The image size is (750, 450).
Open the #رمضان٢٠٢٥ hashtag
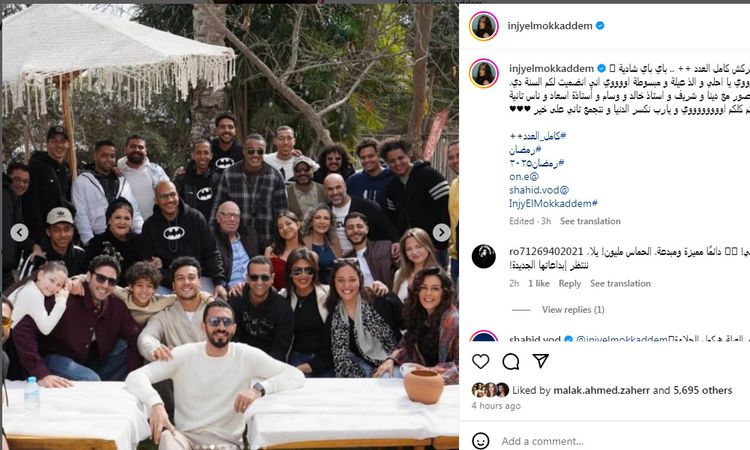(537, 163)
